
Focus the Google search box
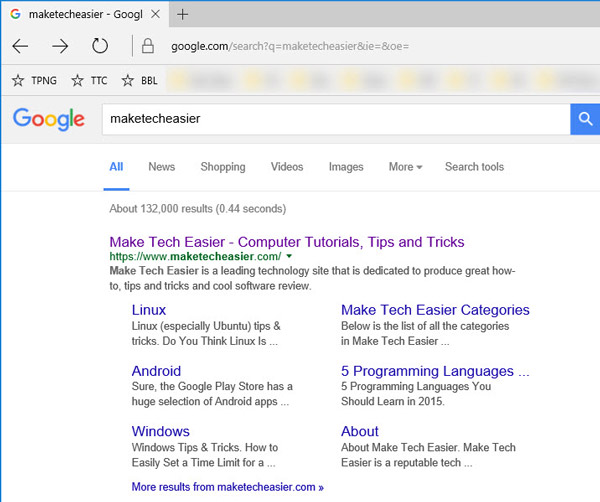(x=336, y=119)
